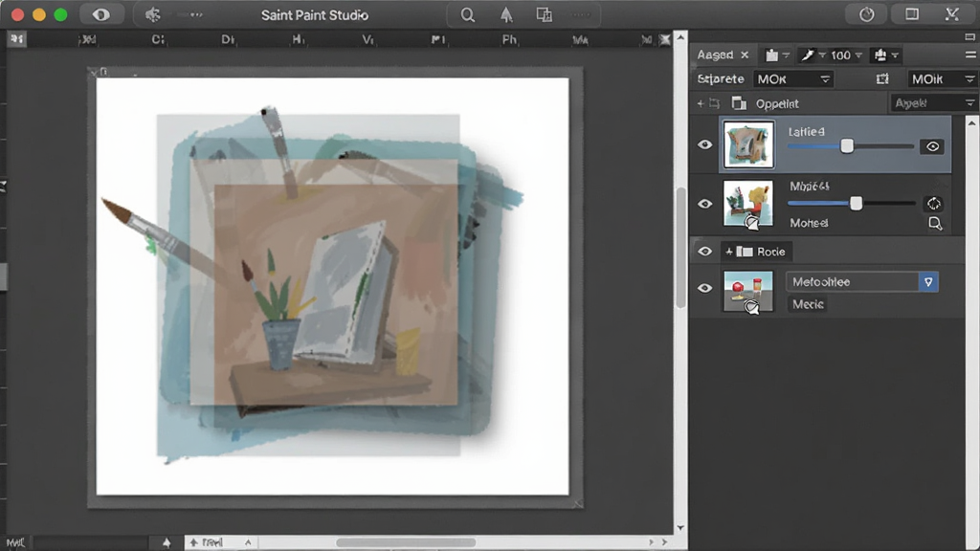Screen dimensions: 980x551
Task: Click the X icon at ruler's right end
Action: point(665,40)
